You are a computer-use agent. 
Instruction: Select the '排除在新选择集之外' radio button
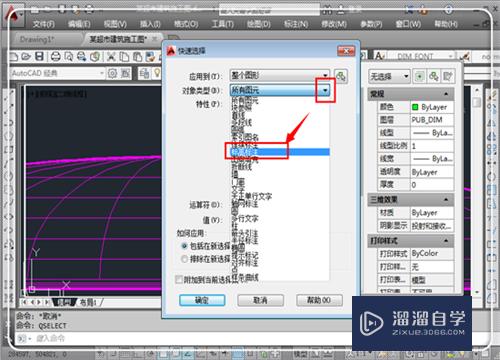pyautogui.click(x=184, y=259)
